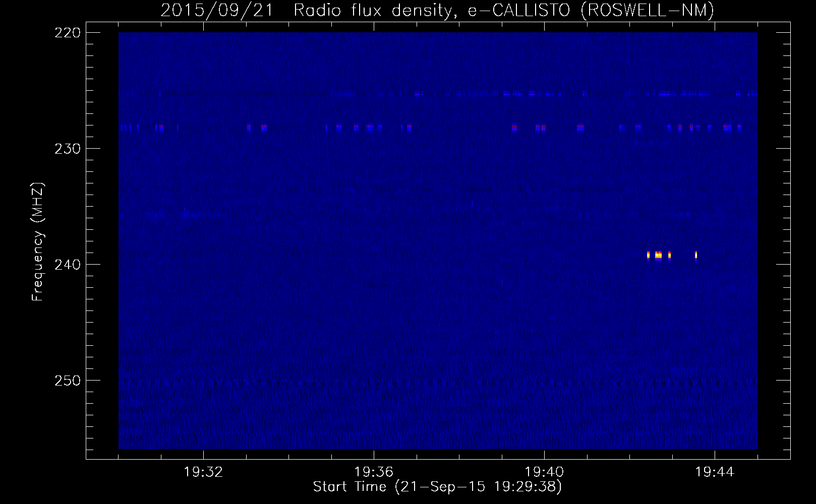The width and height of the screenshot is (816, 504).
Task: Click the 240 frequency tick label
Action: tap(67, 265)
